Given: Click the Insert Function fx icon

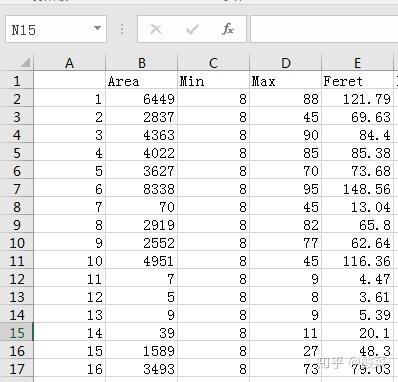Looking at the screenshot, I should [x=228, y=29].
